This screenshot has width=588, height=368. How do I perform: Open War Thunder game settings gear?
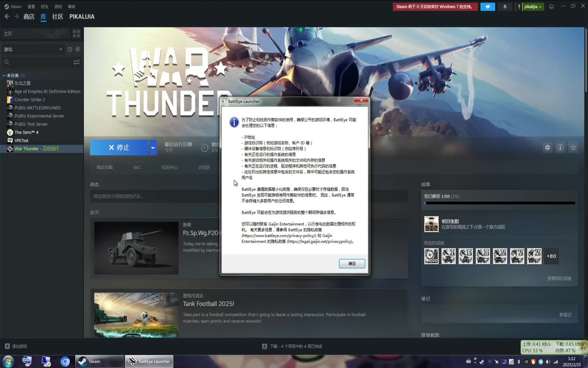(547, 148)
